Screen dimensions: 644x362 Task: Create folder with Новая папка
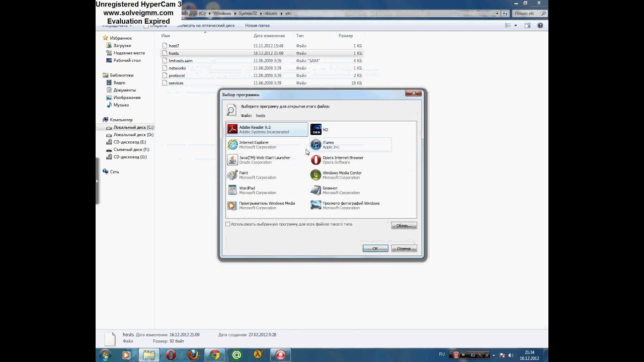point(257,26)
